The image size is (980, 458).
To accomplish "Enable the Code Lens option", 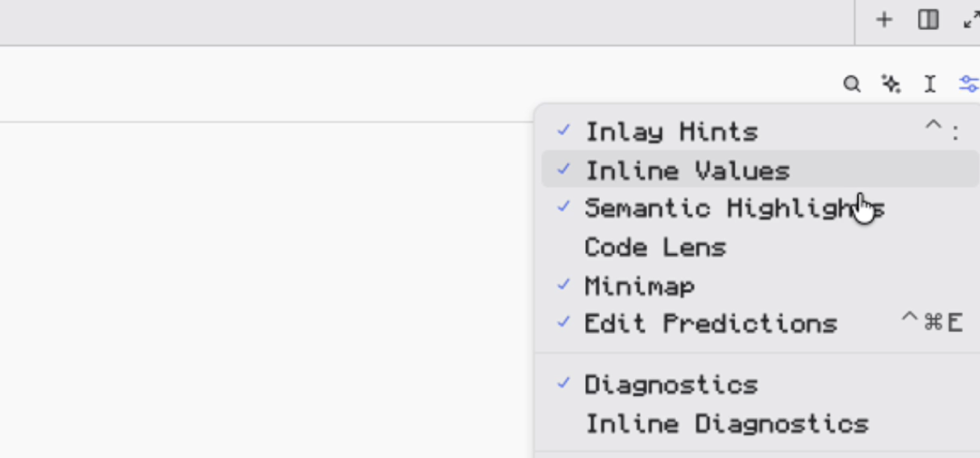I will pos(760,248).
